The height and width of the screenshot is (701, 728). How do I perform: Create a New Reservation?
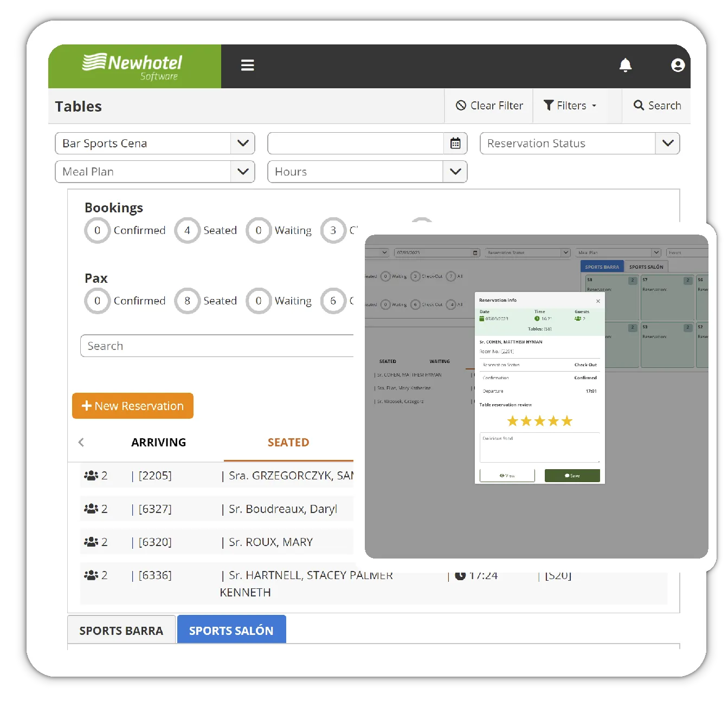[133, 406]
